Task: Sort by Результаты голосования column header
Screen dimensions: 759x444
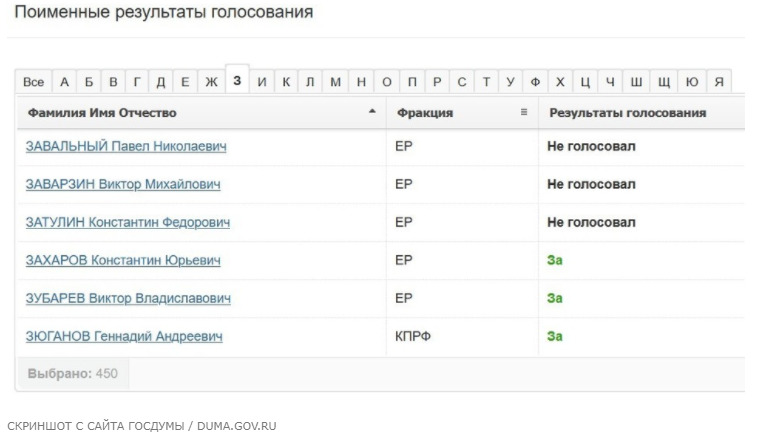Action: pyautogui.click(x=628, y=113)
